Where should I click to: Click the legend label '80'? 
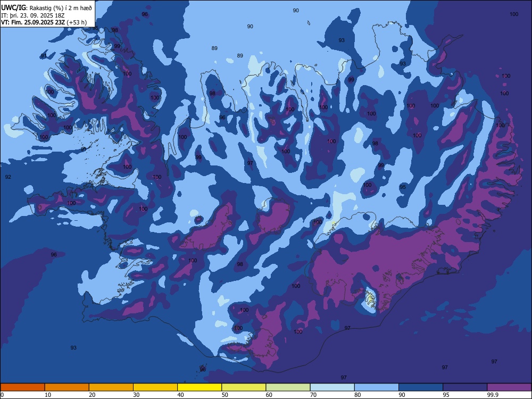pos(358,395)
